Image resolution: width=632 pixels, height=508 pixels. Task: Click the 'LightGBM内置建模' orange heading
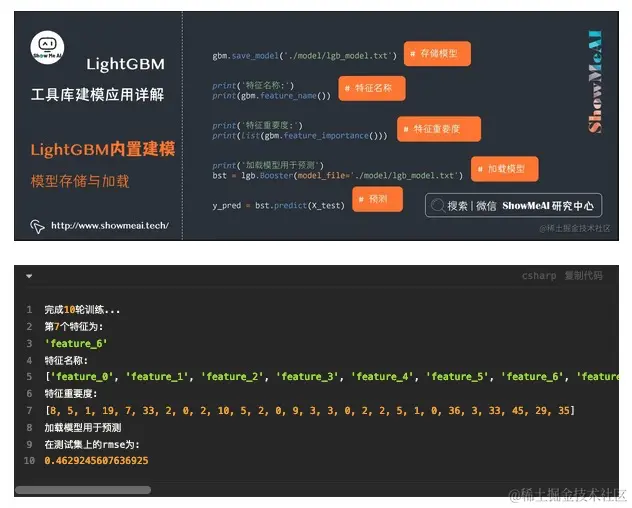click(x=103, y=149)
